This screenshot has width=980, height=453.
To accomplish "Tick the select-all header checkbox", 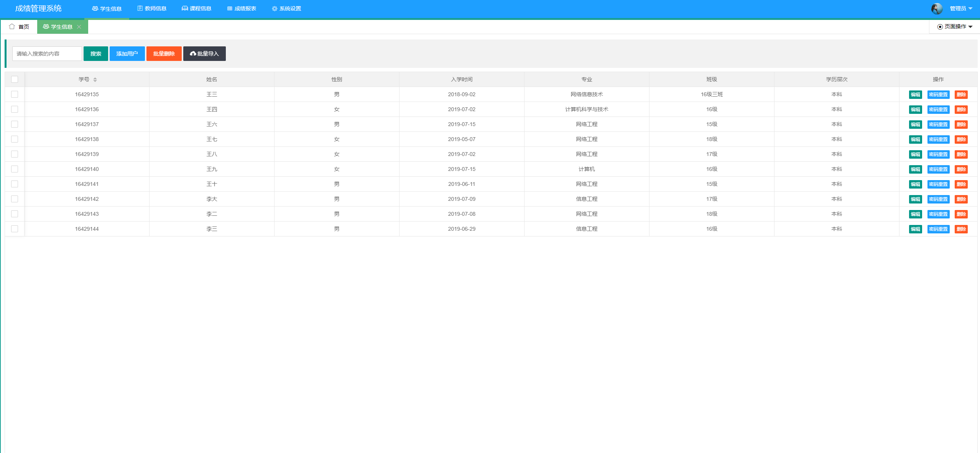I will click(x=15, y=79).
